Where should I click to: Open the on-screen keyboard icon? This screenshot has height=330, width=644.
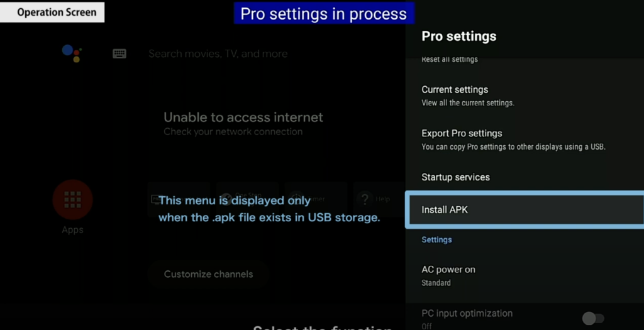pos(119,54)
